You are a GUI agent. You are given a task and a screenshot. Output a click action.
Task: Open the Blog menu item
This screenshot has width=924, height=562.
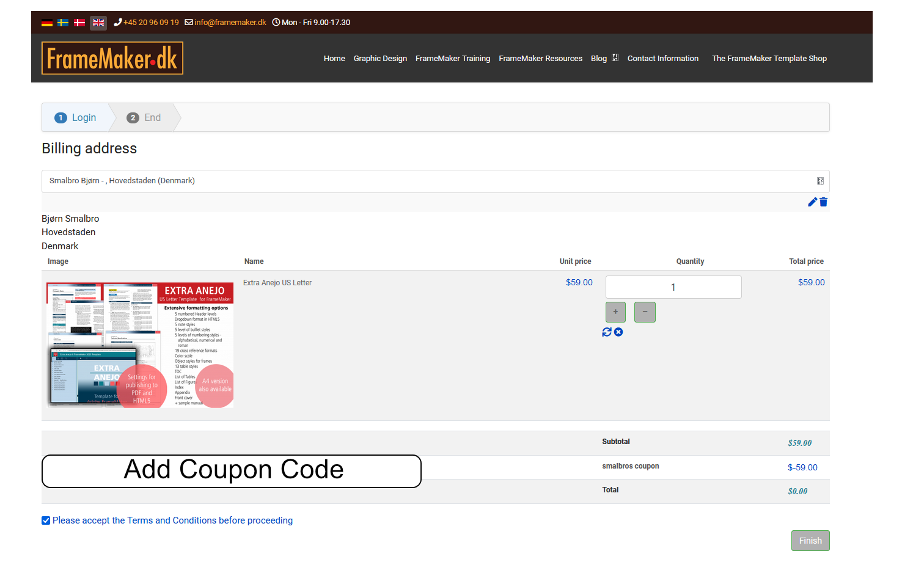click(599, 59)
